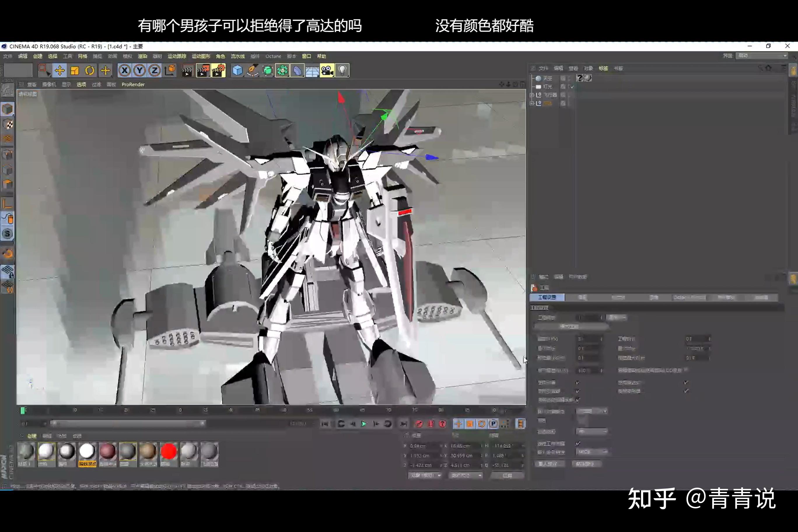Image resolution: width=798 pixels, height=532 pixels.
Task: Open the material manager 创建 menu
Action: [32, 436]
